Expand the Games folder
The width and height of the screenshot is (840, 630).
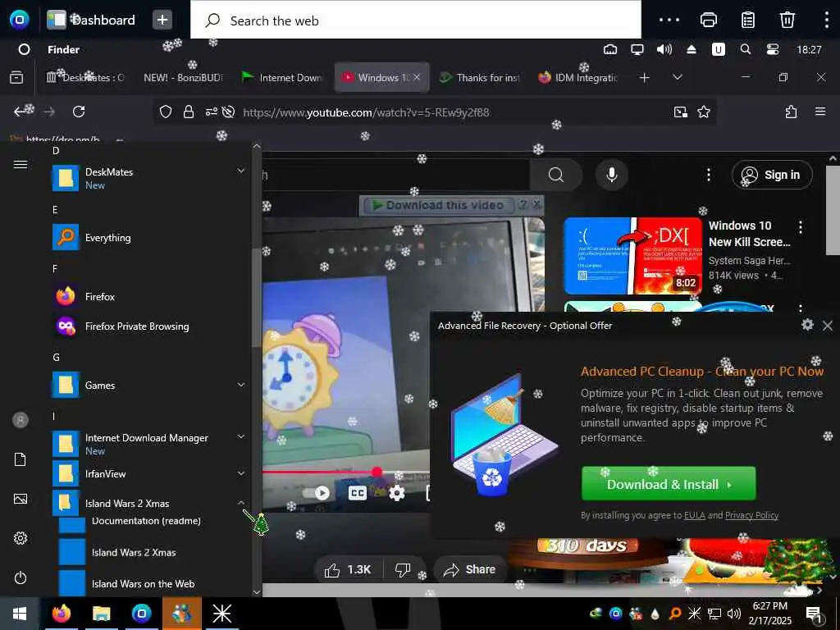pyautogui.click(x=148, y=386)
